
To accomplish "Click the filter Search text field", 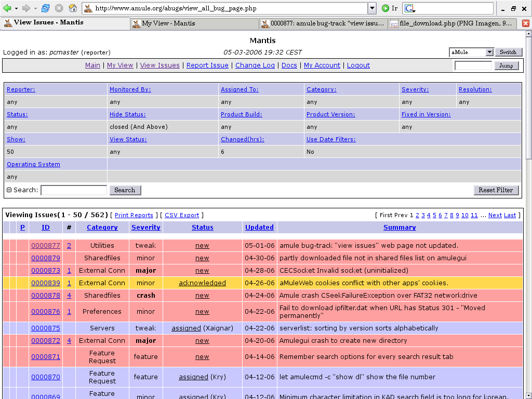I will [x=74, y=190].
